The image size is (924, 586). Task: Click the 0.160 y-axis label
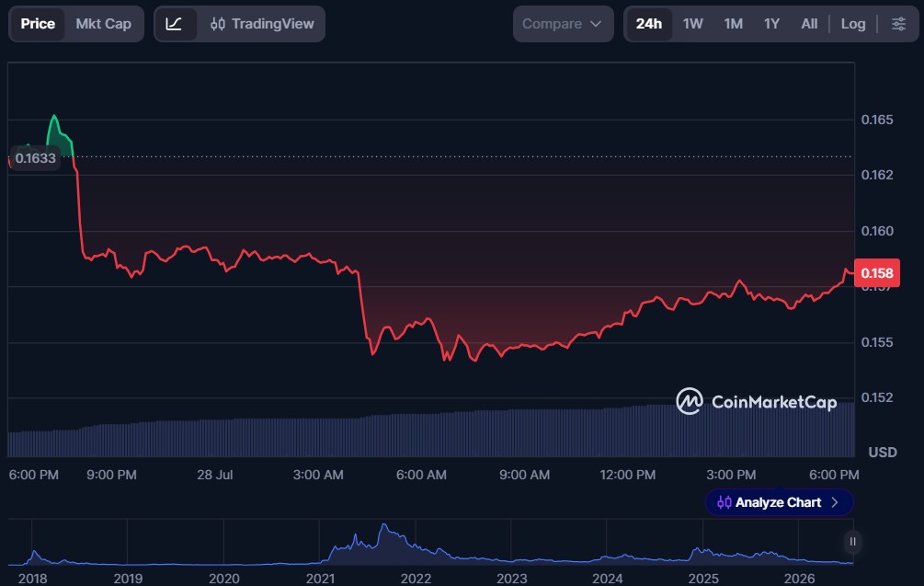click(x=877, y=231)
